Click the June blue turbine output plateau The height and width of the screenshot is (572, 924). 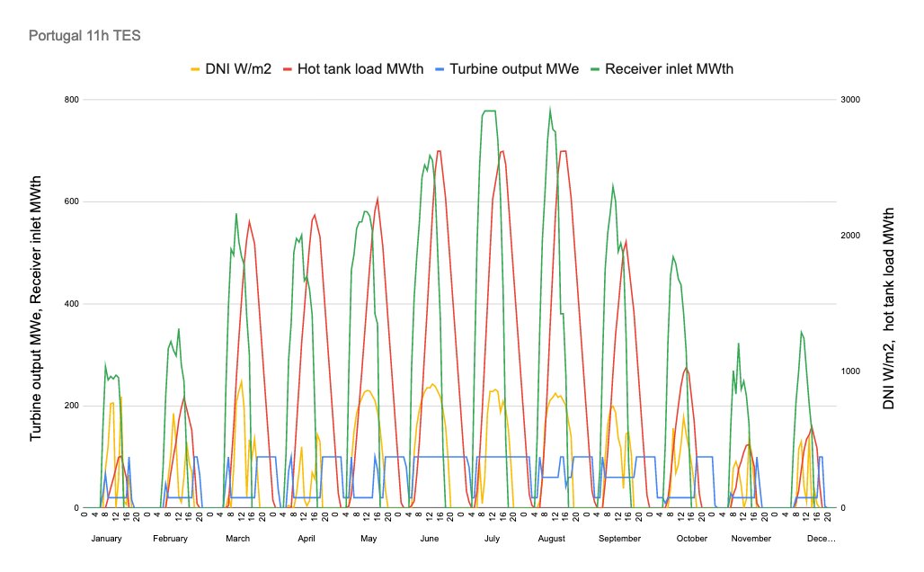[x=440, y=456]
